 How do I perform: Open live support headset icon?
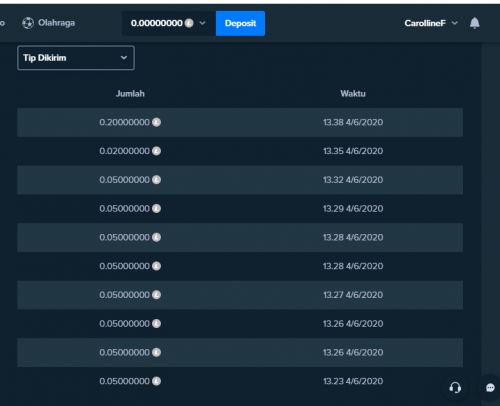tap(455, 388)
